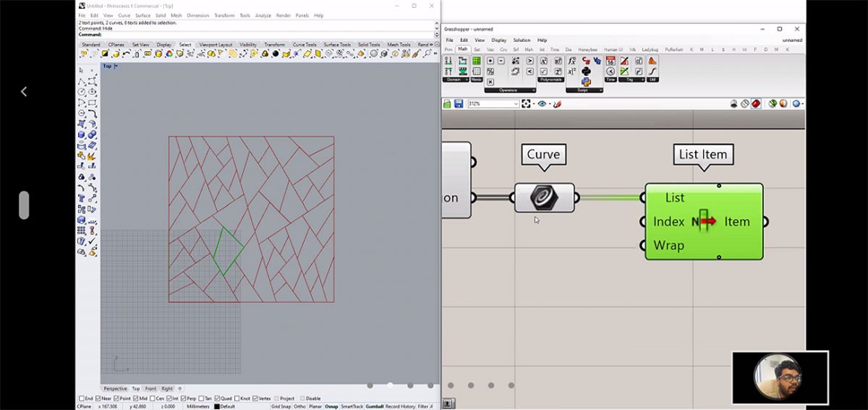The height and width of the screenshot is (410, 868).
Task: Open the Solution menu in Grasshopper
Action: [x=522, y=40]
